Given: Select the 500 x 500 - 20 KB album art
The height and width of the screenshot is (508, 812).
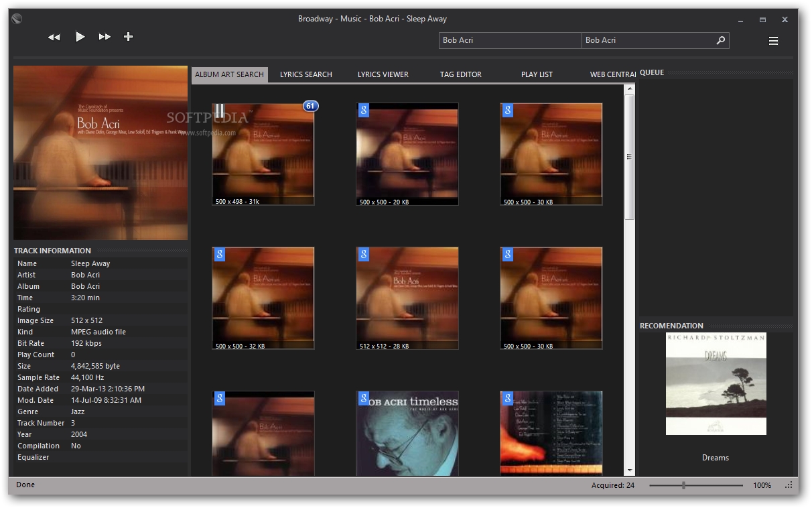Looking at the screenshot, I should (407, 154).
